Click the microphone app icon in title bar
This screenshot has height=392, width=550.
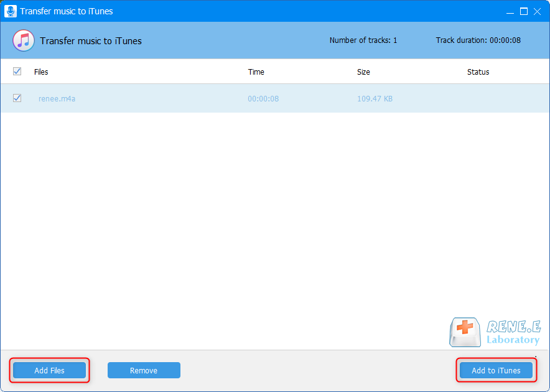click(11, 11)
